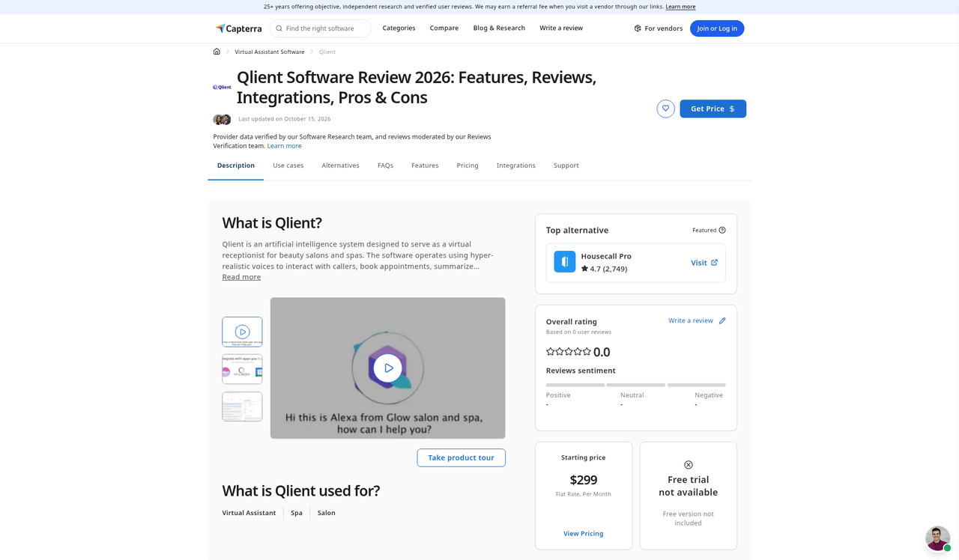Play the Qlient product video
This screenshot has width=959, height=560.
click(x=388, y=368)
